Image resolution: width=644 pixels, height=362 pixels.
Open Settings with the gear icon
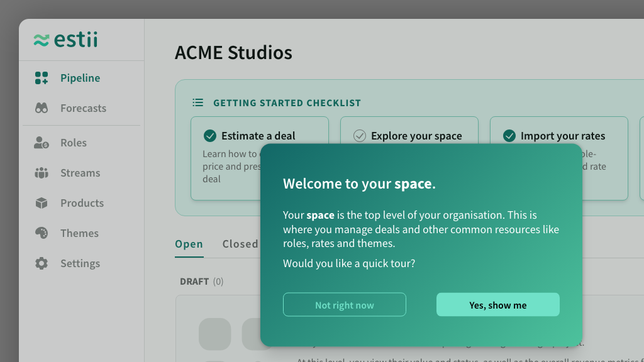42,263
